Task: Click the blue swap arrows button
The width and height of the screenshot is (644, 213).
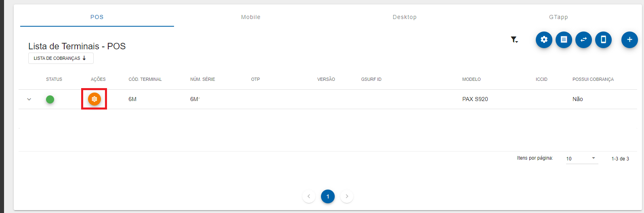Action: [583, 40]
